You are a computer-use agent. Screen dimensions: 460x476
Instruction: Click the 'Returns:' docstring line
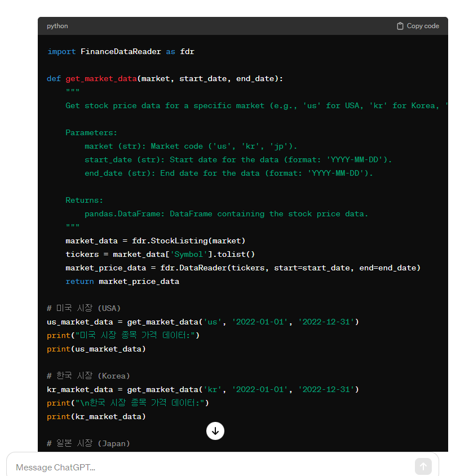pos(84,201)
